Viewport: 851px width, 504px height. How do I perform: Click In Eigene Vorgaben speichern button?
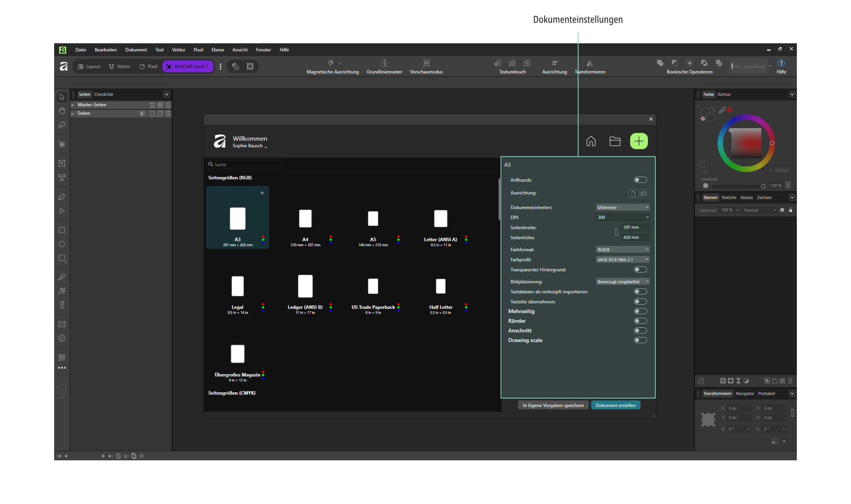(553, 405)
